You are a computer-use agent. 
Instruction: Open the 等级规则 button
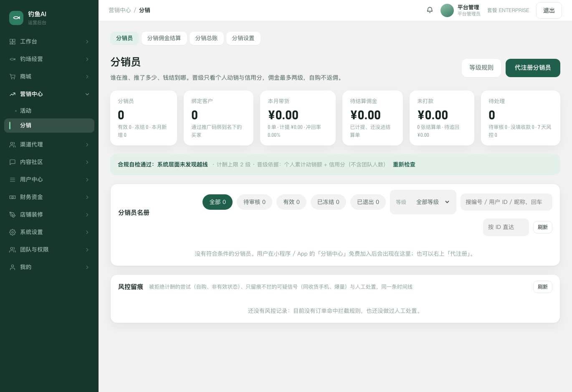(x=481, y=68)
